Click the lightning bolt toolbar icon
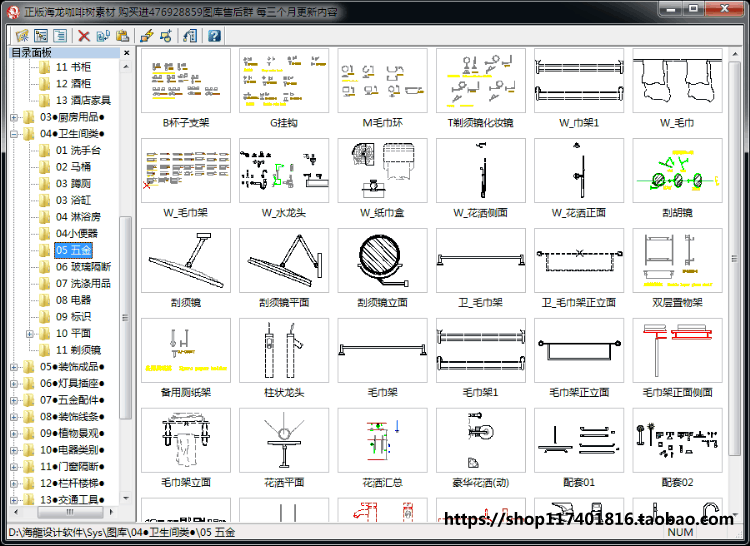This screenshot has height=546, width=750. tap(147, 35)
